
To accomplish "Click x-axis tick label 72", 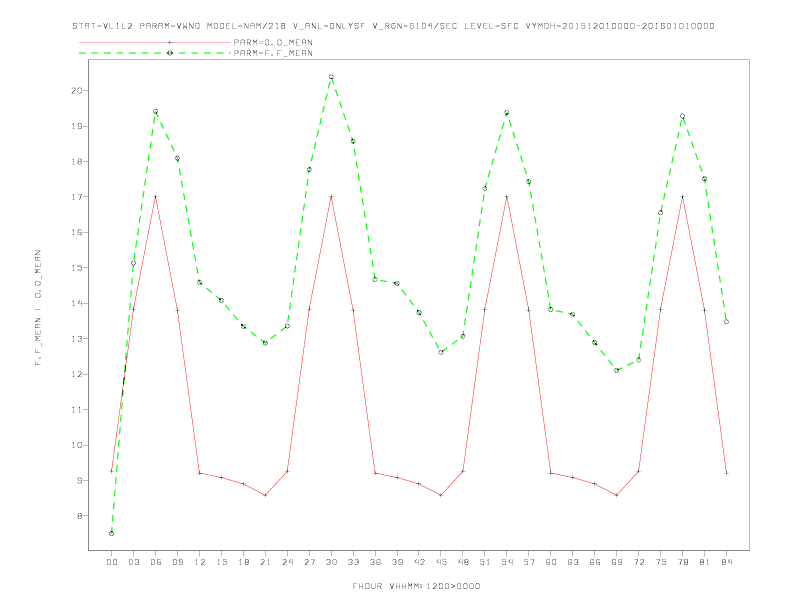I will click(x=638, y=562).
